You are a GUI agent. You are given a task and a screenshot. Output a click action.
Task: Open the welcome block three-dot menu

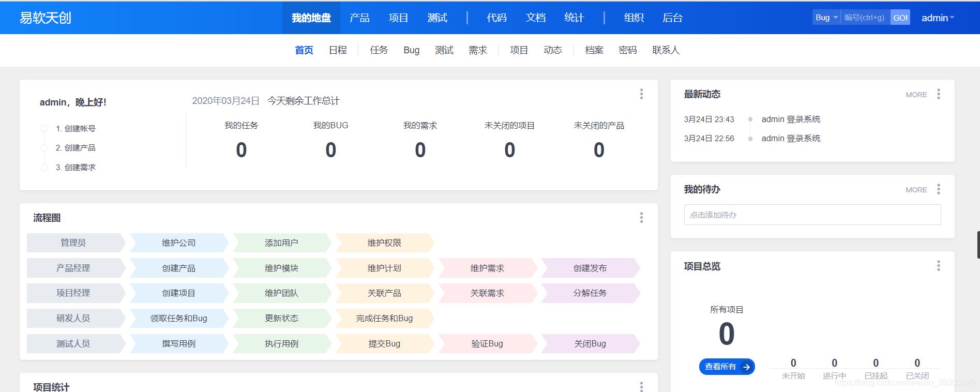pos(641,94)
